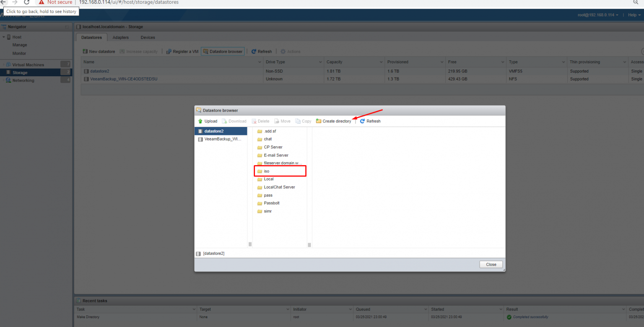Image resolution: width=644 pixels, height=327 pixels.
Task: Collapse the Host tree in Navigator
Action: click(x=3, y=36)
